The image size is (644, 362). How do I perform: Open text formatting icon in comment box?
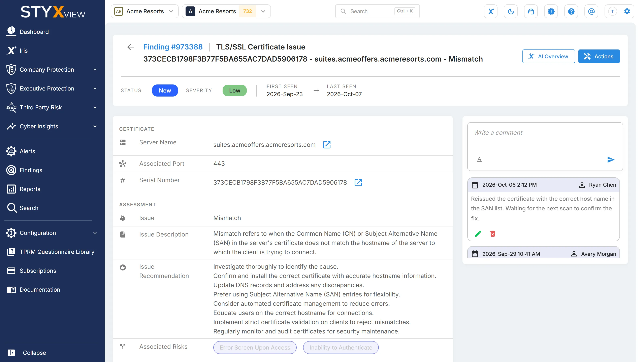pos(479,159)
